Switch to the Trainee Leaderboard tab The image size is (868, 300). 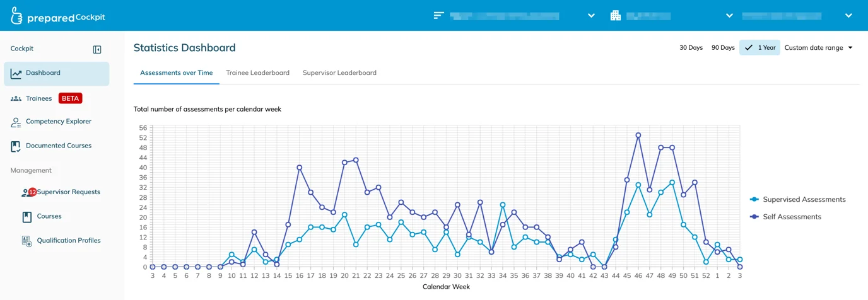pyautogui.click(x=257, y=73)
